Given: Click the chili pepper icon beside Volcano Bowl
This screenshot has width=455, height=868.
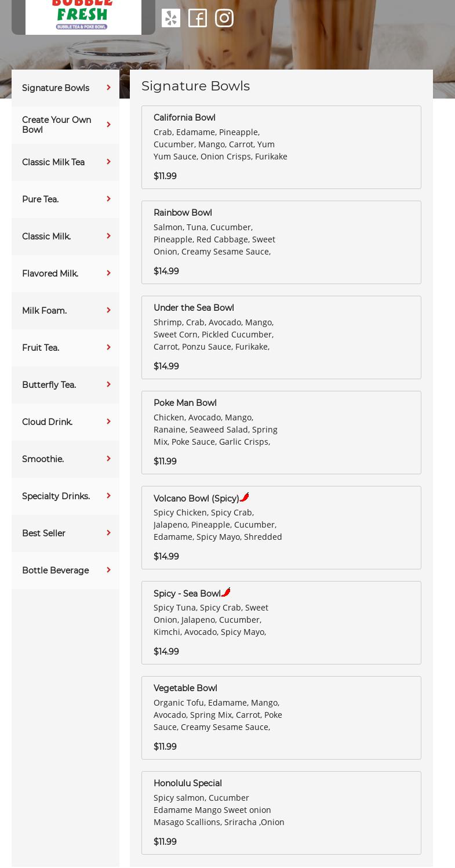Looking at the screenshot, I should [x=245, y=497].
